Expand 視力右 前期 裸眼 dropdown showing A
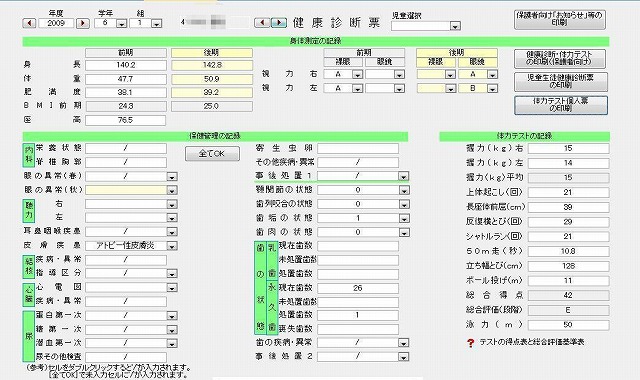The height and width of the screenshot is (380, 640). tap(357, 75)
